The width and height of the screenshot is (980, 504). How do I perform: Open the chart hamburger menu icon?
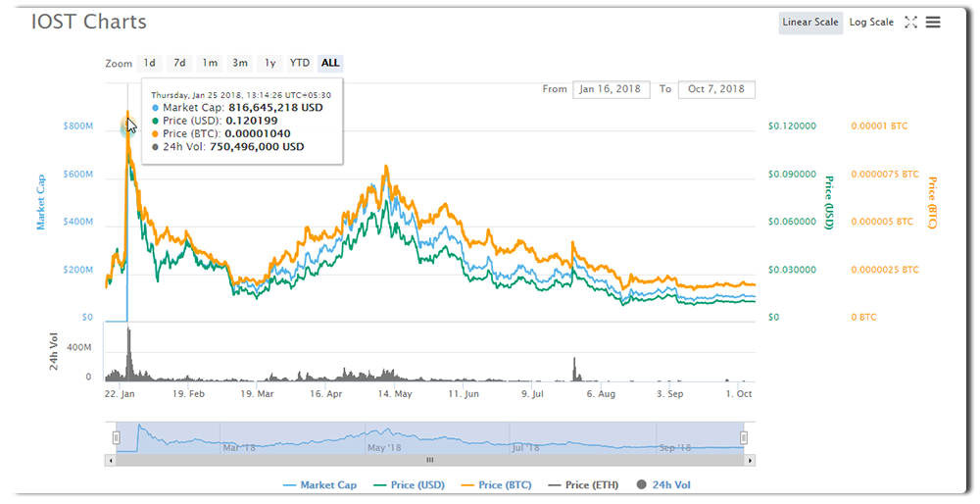click(x=933, y=22)
